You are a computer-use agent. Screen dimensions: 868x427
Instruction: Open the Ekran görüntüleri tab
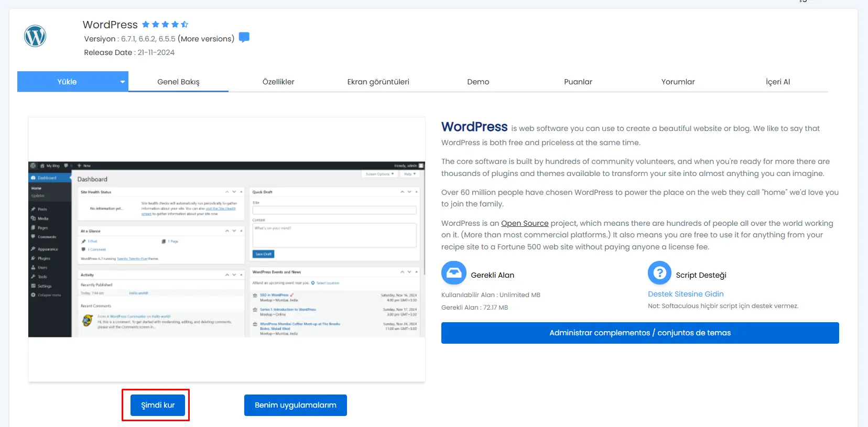click(378, 82)
